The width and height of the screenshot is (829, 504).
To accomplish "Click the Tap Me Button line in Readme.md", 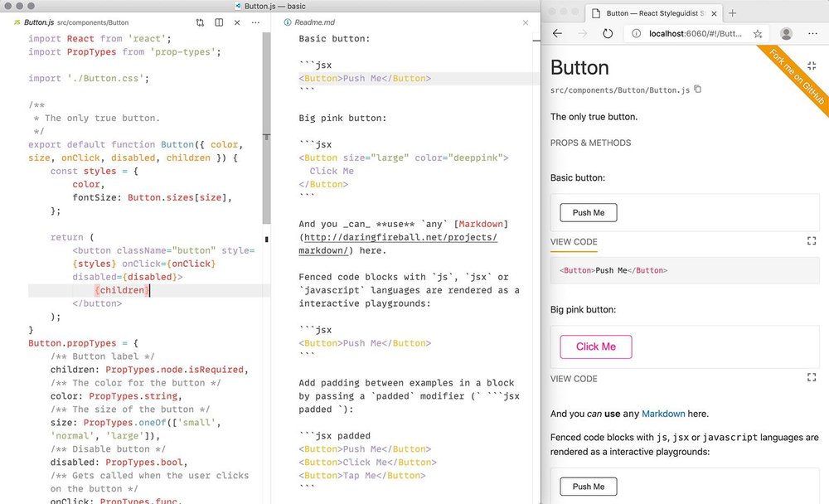I will [x=362, y=476].
